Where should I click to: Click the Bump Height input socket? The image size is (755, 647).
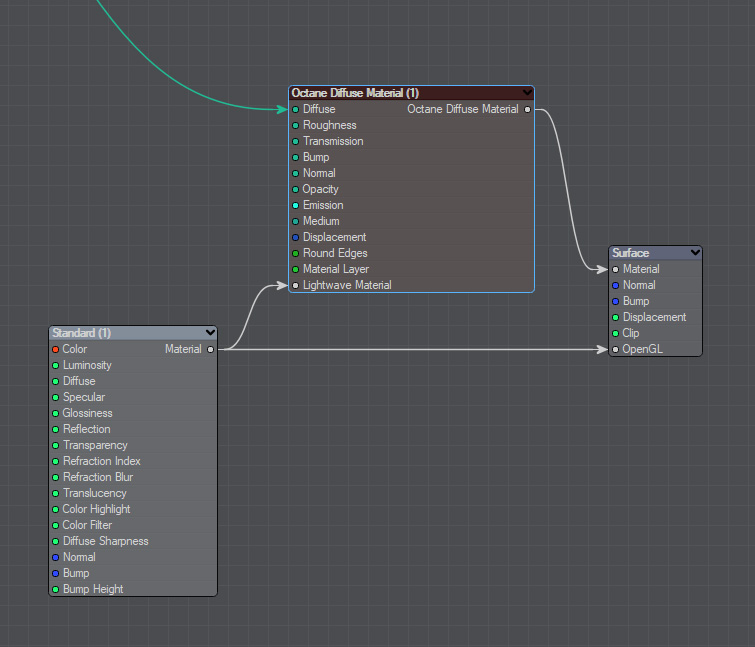click(55, 589)
